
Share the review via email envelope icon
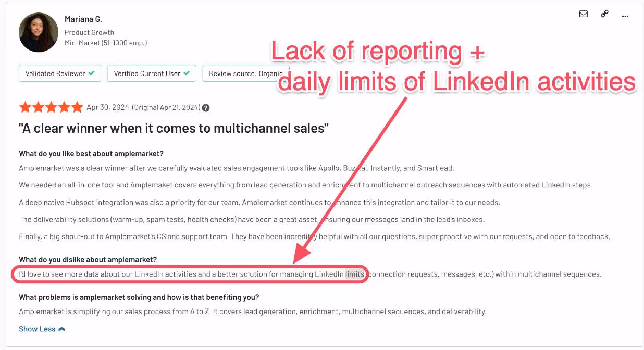click(x=583, y=14)
